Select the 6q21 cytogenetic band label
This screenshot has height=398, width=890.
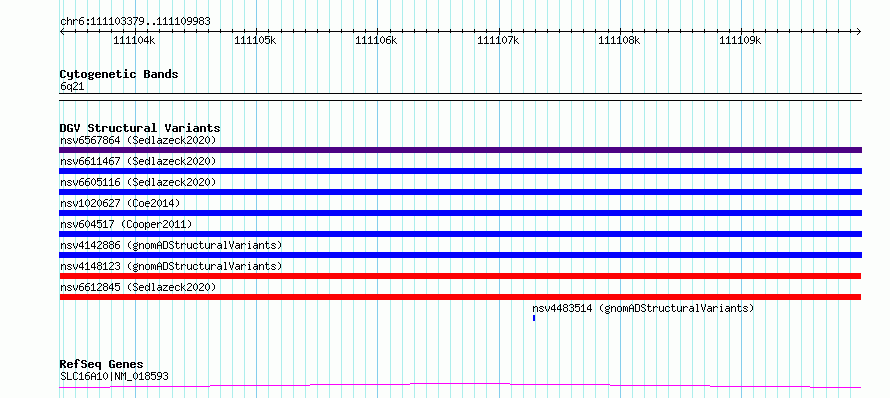point(72,87)
